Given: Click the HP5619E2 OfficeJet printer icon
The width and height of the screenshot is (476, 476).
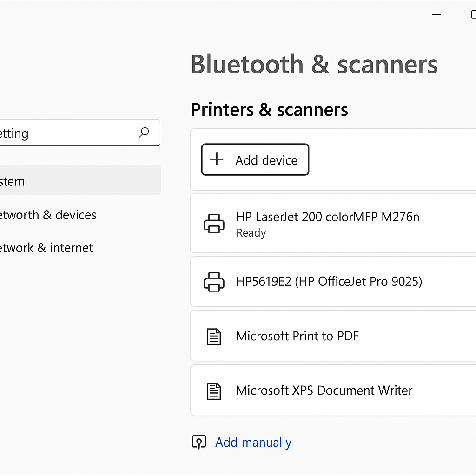Looking at the screenshot, I should coord(214,282).
